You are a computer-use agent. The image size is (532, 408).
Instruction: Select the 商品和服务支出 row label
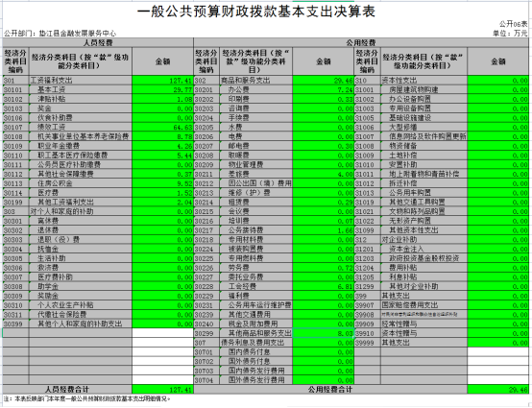coord(245,81)
